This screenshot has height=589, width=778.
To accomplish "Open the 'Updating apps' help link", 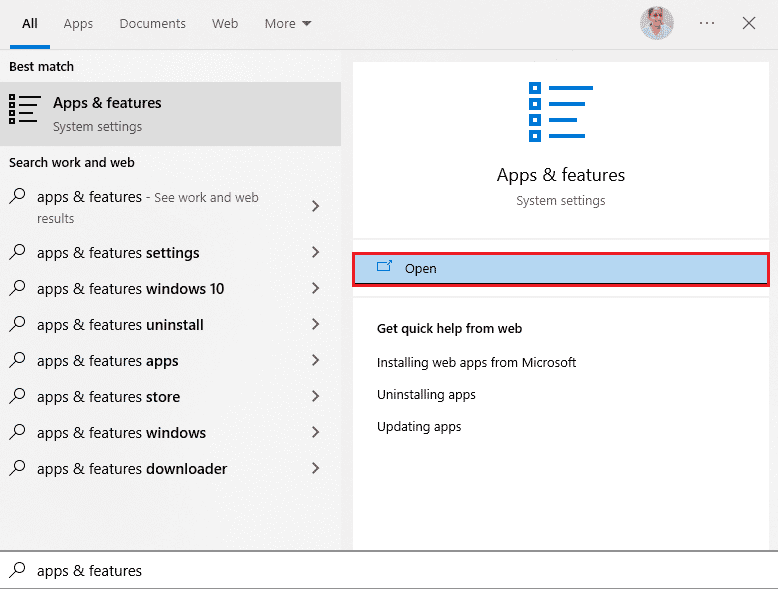I will click(419, 427).
